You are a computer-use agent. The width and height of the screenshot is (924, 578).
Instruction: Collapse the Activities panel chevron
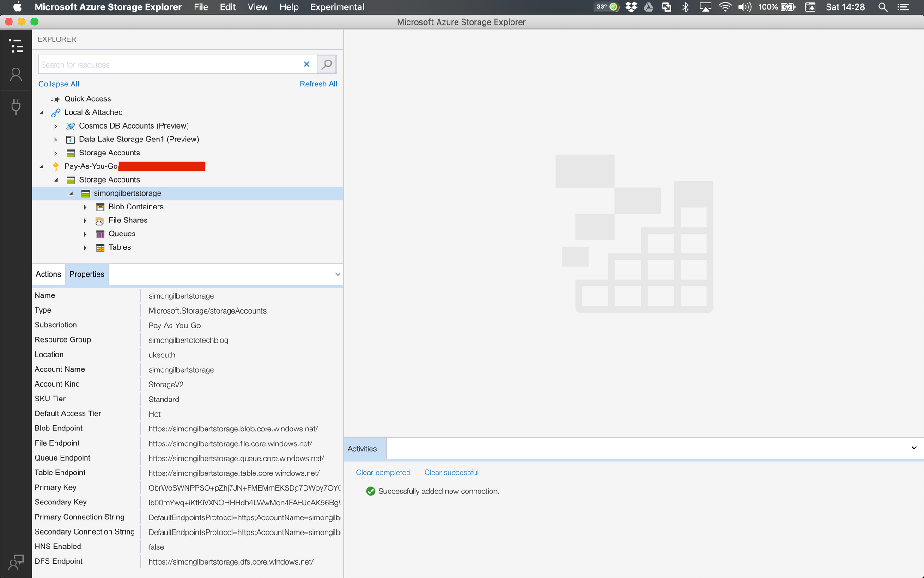[x=914, y=448]
